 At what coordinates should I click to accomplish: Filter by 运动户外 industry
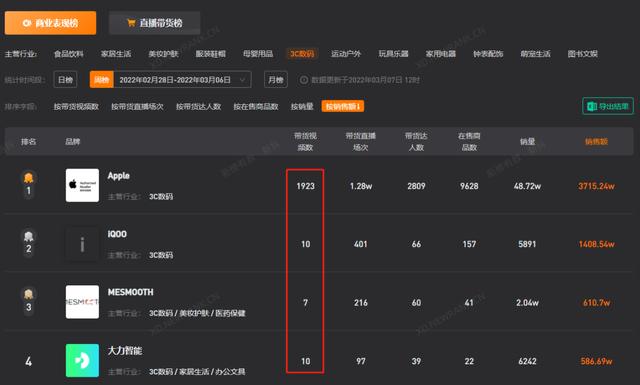coord(346,54)
